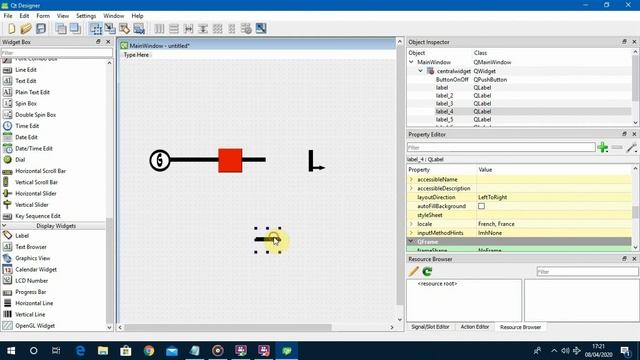Apply Lay Out Horizontally icon

(159, 29)
